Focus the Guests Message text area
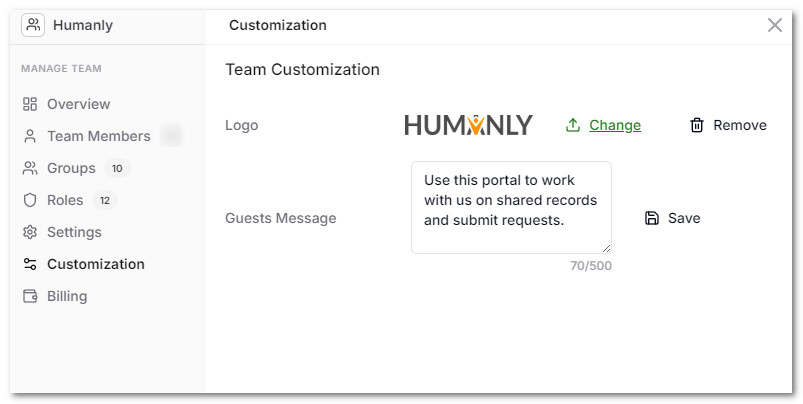The image size is (803, 404). coord(510,206)
